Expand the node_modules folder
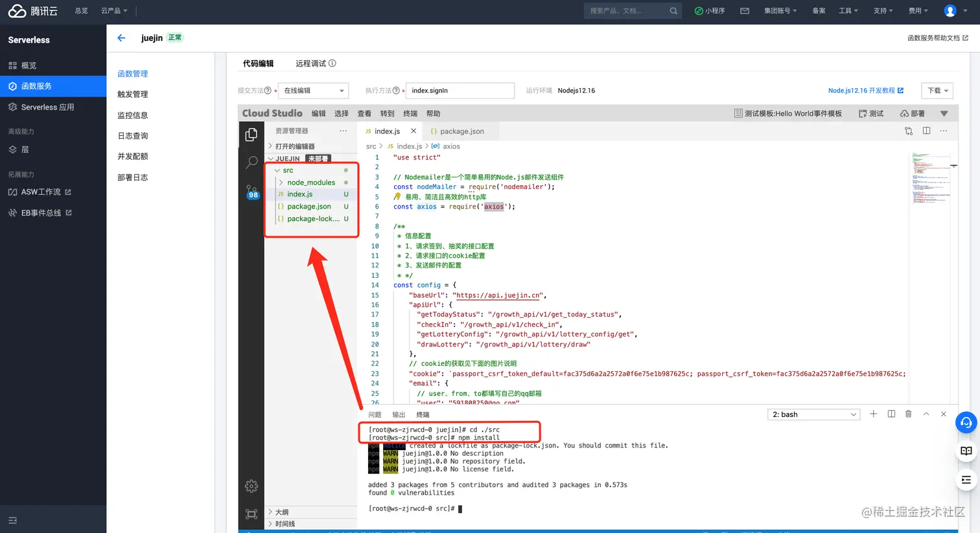Image resolution: width=980 pixels, height=533 pixels. [281, 183]
